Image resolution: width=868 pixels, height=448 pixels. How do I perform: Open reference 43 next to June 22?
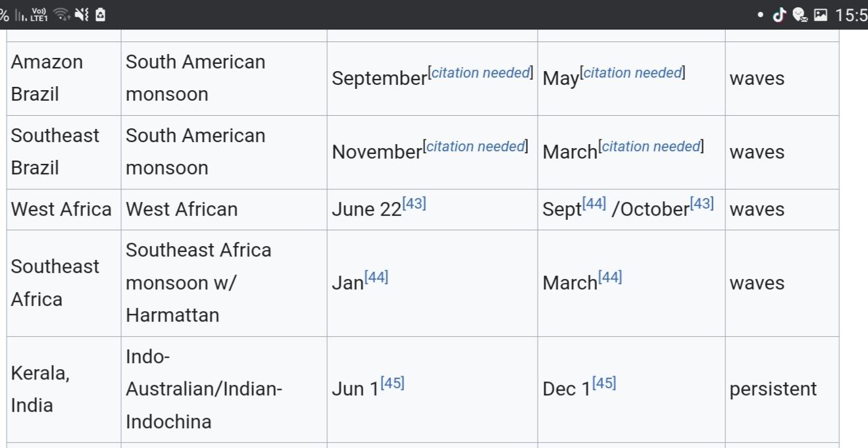414,204
